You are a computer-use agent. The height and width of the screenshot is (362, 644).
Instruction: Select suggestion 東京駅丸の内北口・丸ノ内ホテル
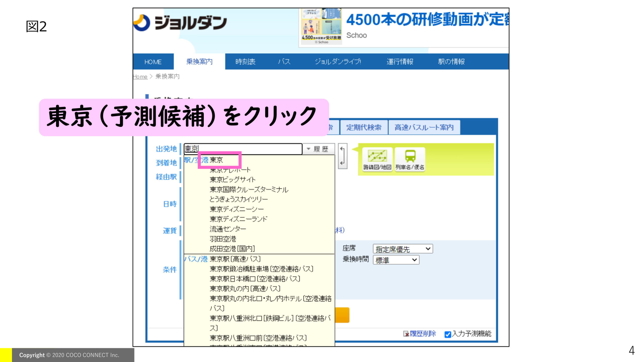click(270, 303)
